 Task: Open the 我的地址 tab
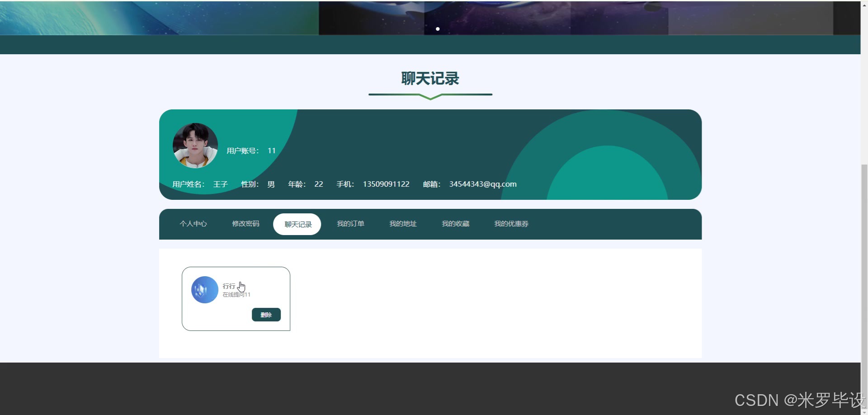coord(403,223)
